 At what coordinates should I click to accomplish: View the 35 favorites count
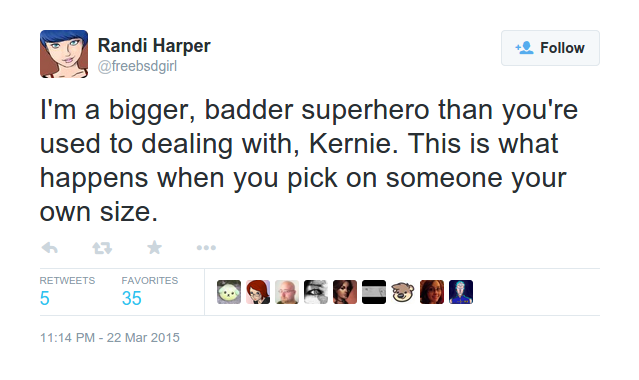[131, 298]
